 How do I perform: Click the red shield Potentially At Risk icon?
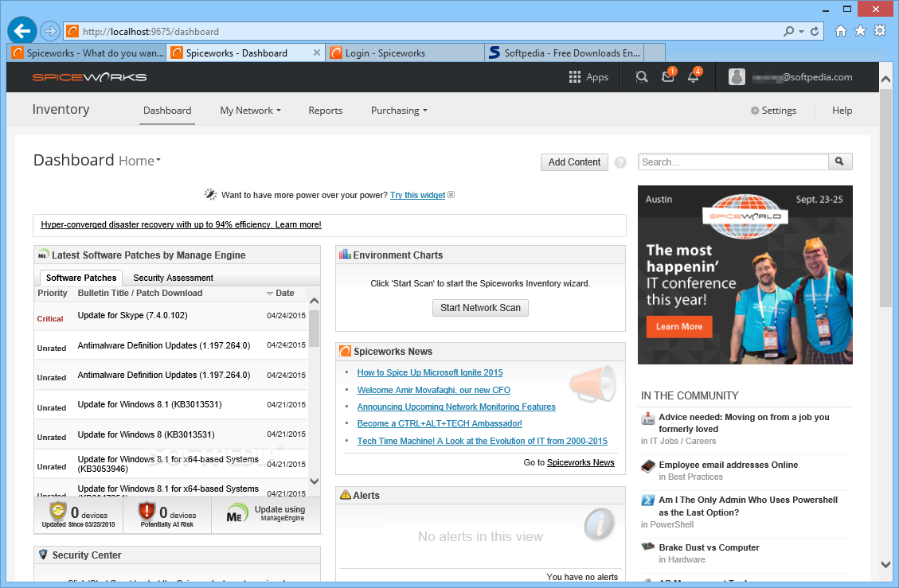147,510
